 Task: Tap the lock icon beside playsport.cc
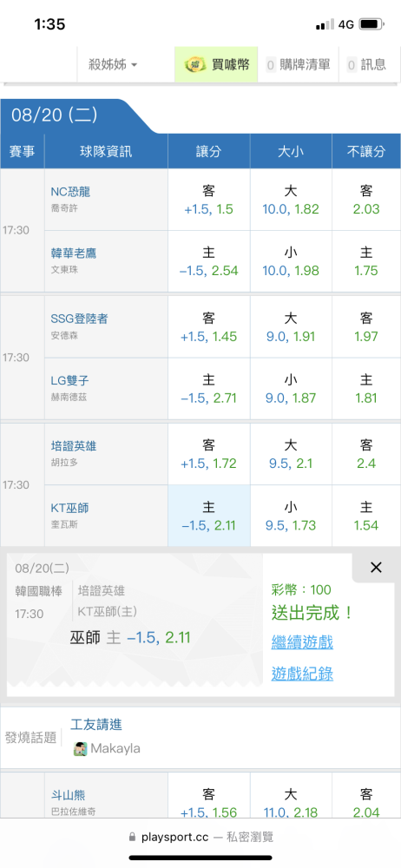pyautogui.click(x=132, y=837)
